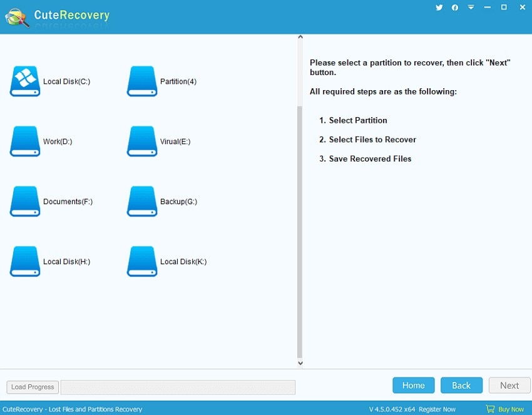The width and height of the screenshot is (532, 415).
Task: Open the Register Now link
Action: tap(437, 409)
